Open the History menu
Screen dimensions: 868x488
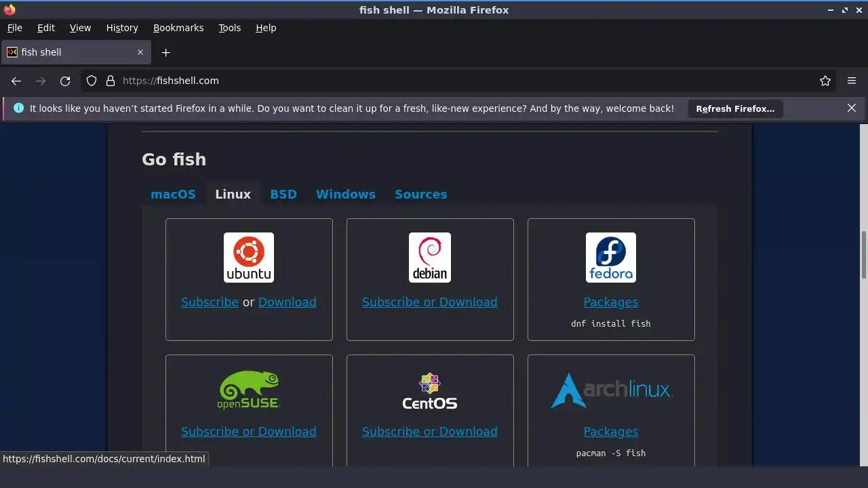[122, 28]
